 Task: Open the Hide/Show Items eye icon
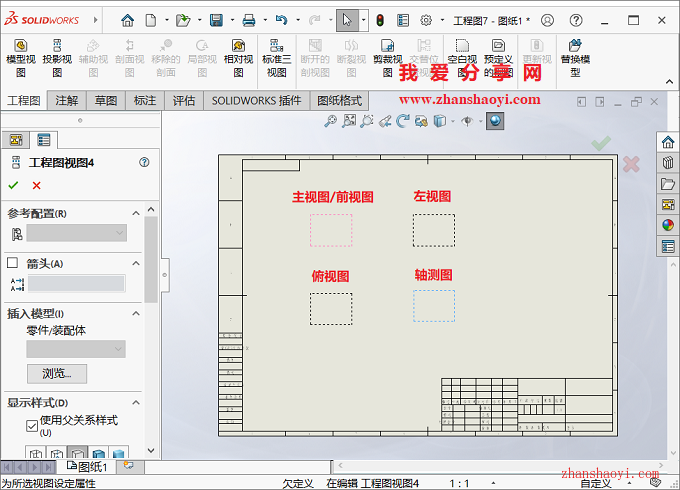coord(467,121)
